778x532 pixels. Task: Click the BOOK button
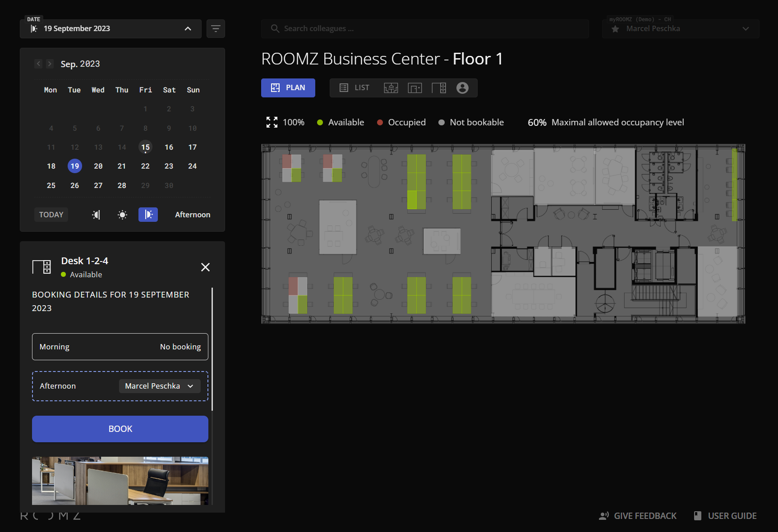click(x=120, y=429)
